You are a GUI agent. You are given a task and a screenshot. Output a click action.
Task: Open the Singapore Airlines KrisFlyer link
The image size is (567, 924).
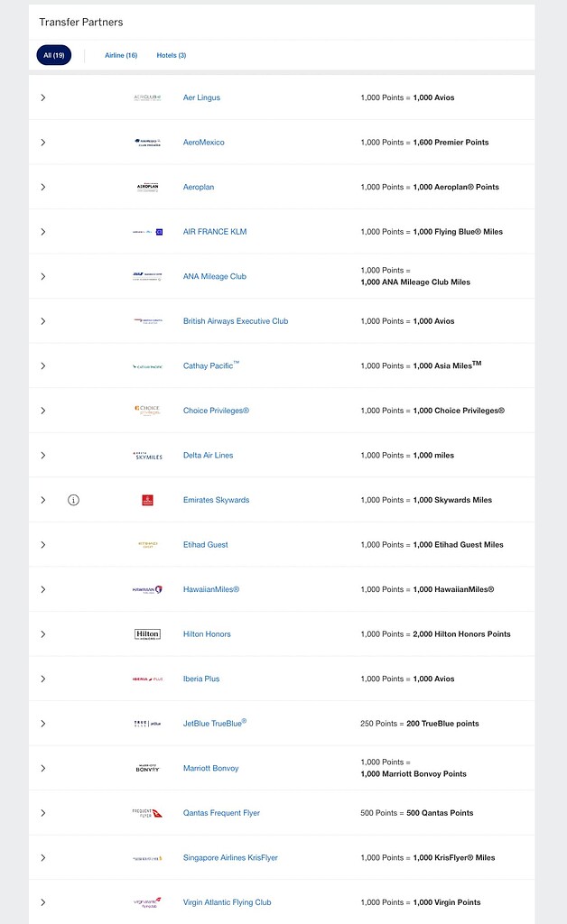coord(230,858)
